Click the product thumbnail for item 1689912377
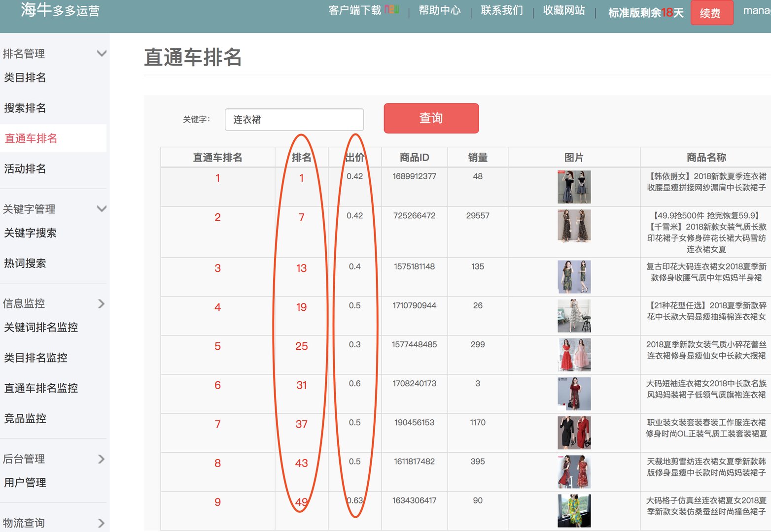Image resolution: width=771 pixels, height=532 pixels. 574,187
